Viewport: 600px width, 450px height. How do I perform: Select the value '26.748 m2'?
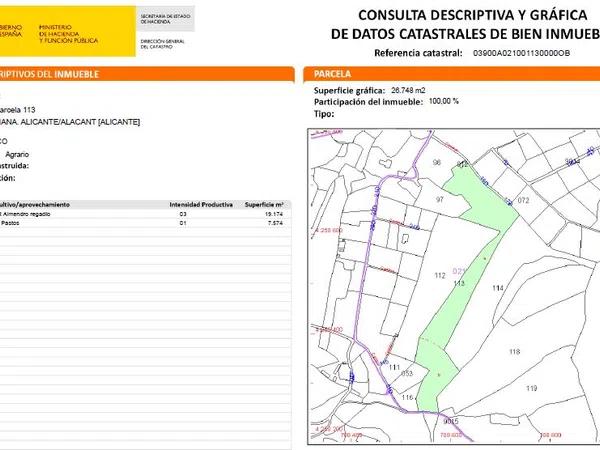tap(408, 90)
